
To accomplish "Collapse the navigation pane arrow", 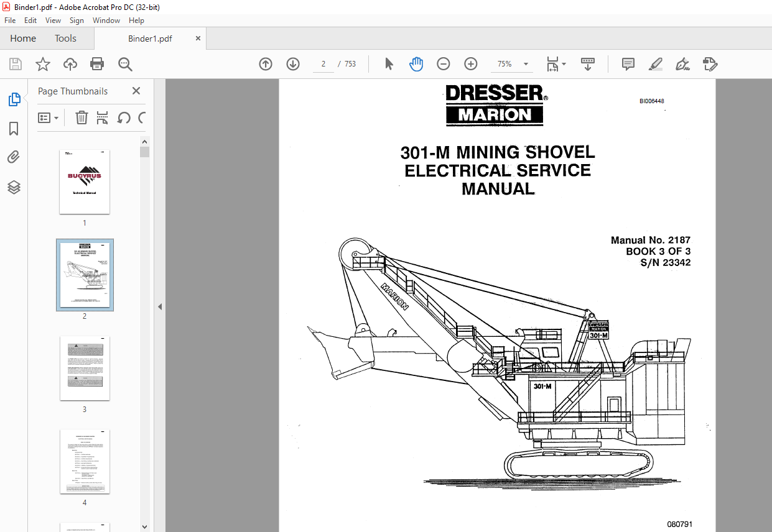I will [x=159, y=306].
